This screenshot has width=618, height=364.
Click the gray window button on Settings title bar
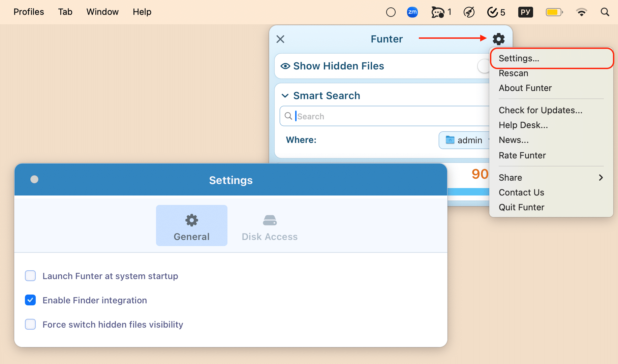pyautogui.click(x=34, y=179)
